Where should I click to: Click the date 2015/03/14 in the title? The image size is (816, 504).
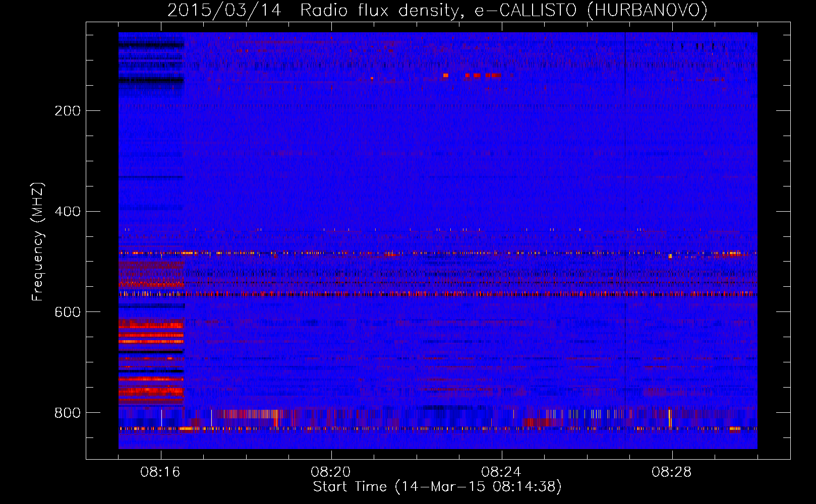224,11
